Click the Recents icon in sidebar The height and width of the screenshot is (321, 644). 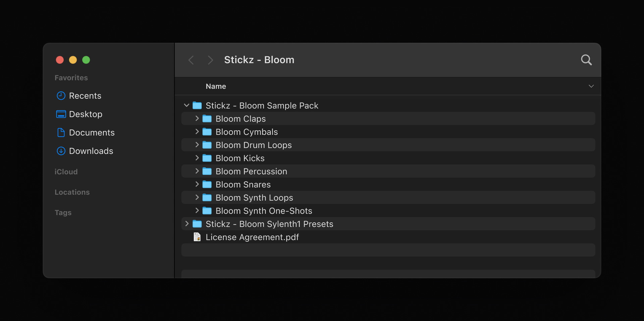[61, 96]
